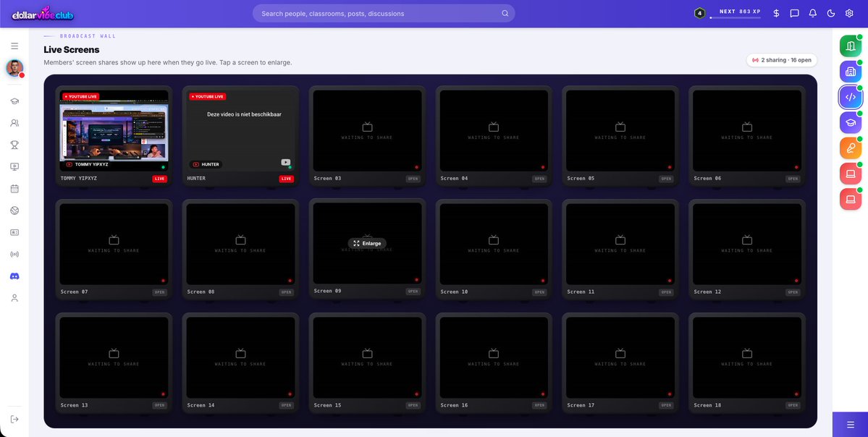Click the OPEN badge of Screen 12
The width and height of the screenshot is (868, 437).
pos(793,292)
